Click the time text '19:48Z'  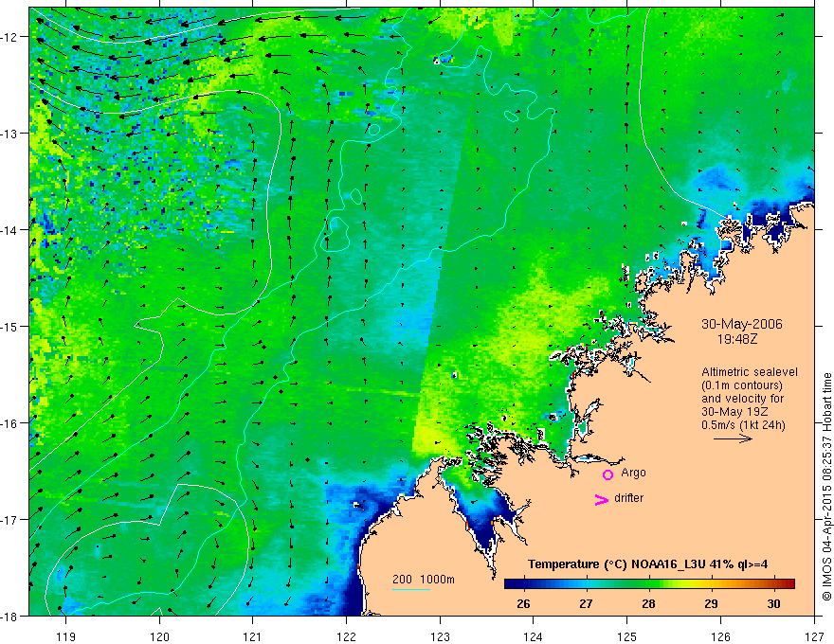pos(737,338)
